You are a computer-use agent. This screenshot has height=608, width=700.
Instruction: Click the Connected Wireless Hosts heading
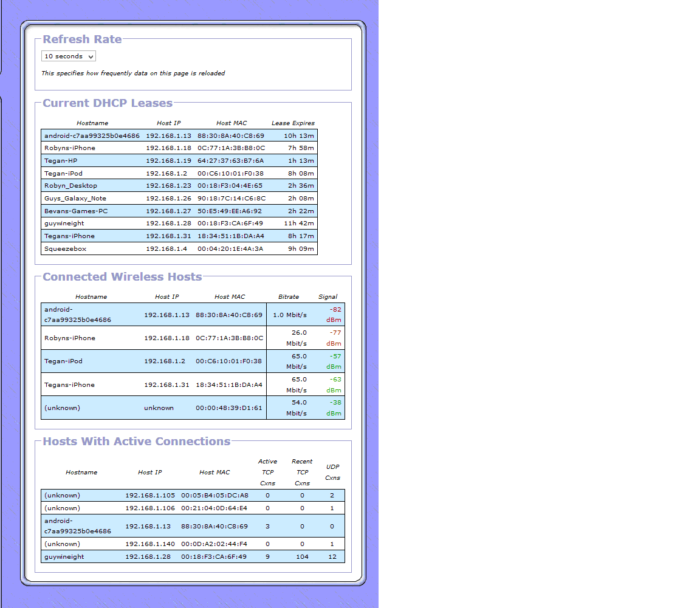pos(122,277)
